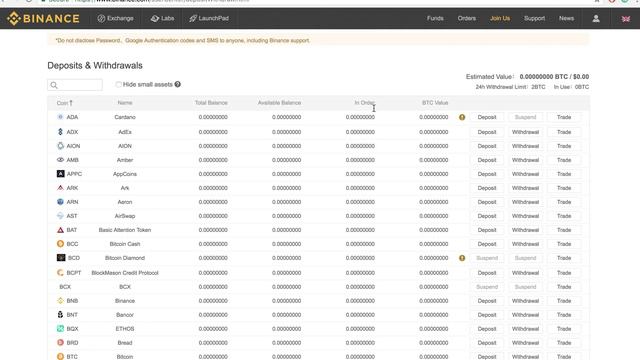This screenshot has width=640, height=360.
Task: Enable Hide small assets checkbox
Action: (x=118, y=84)
